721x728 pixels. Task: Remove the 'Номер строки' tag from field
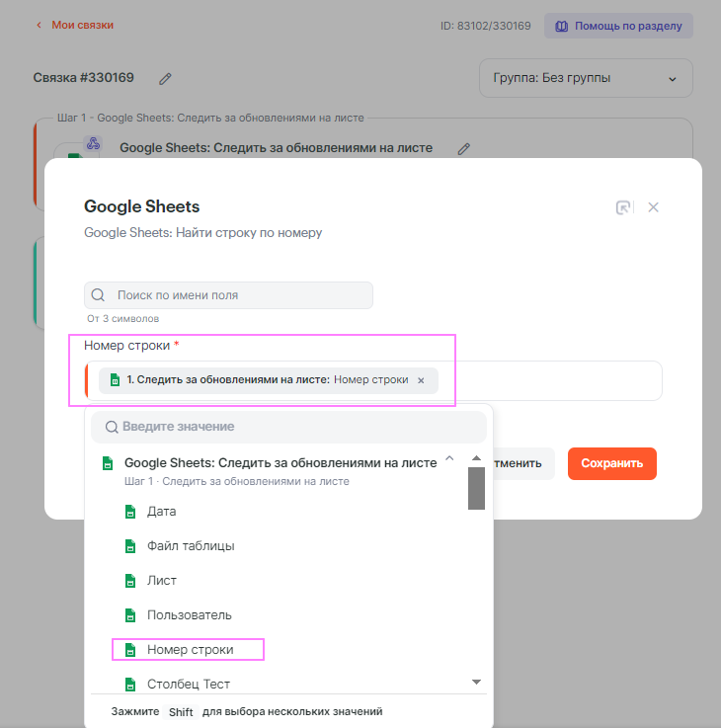pyautogui.click(x=421, y=380)
